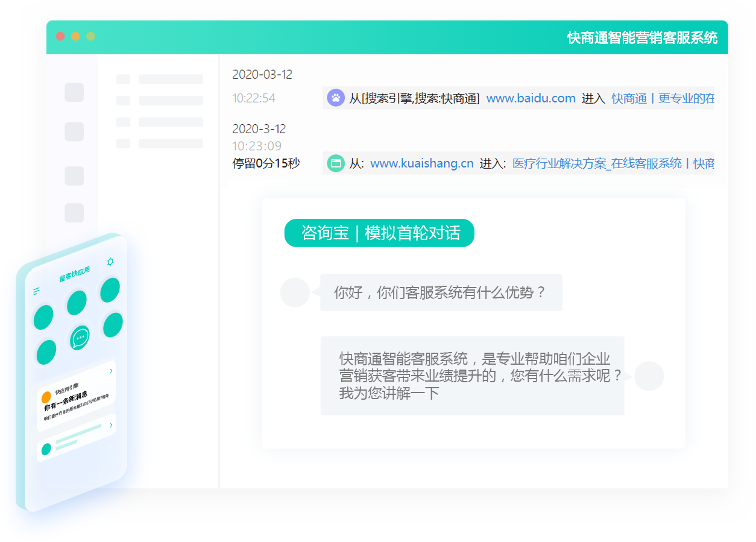This screenshot has width=756, height=542.
Task: Click the orange 快应用引擎 notification icon
Action: [x=46, y=397]
